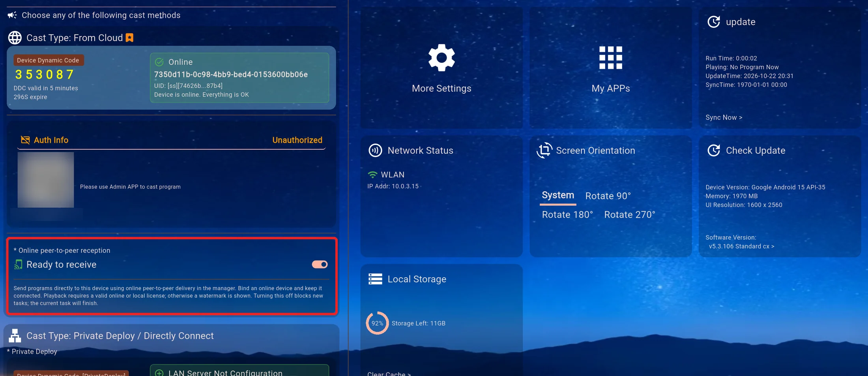Click Storage Left: 11GB text
The width and height of the screenshot is (868, 376).
tap(419, 323)
